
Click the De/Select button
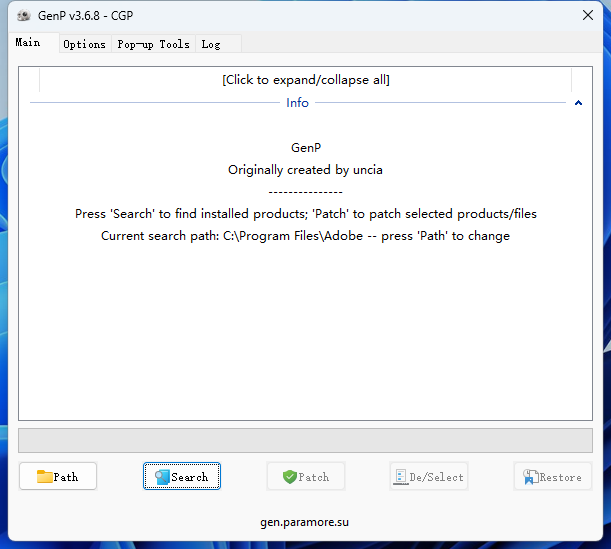pos(429,476)
